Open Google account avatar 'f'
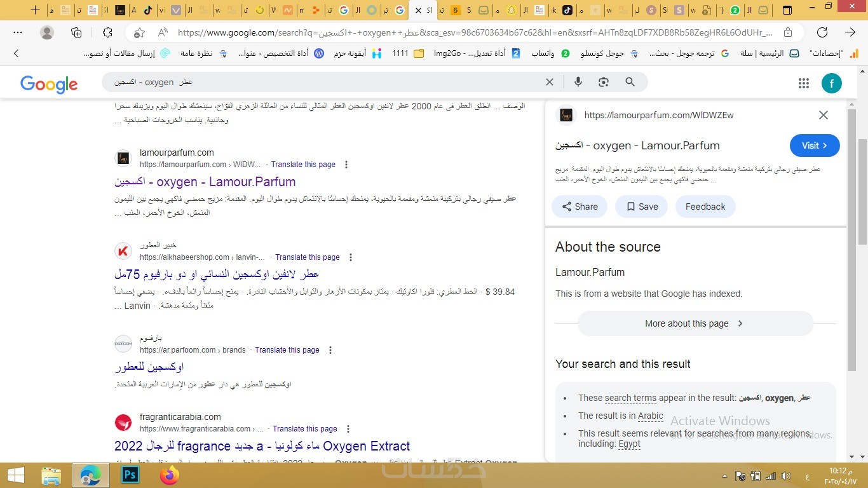The image size is (868, 488). 831,83
